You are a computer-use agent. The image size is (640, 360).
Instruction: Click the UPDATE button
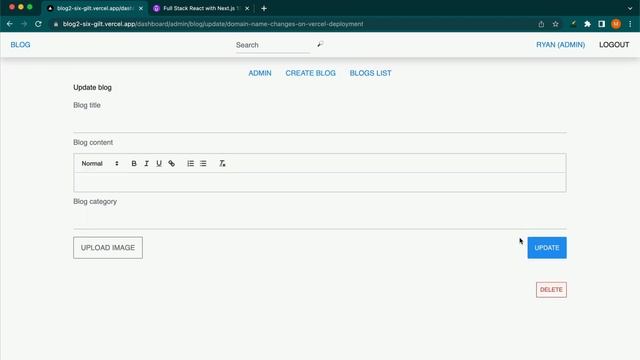pos(547,248)
